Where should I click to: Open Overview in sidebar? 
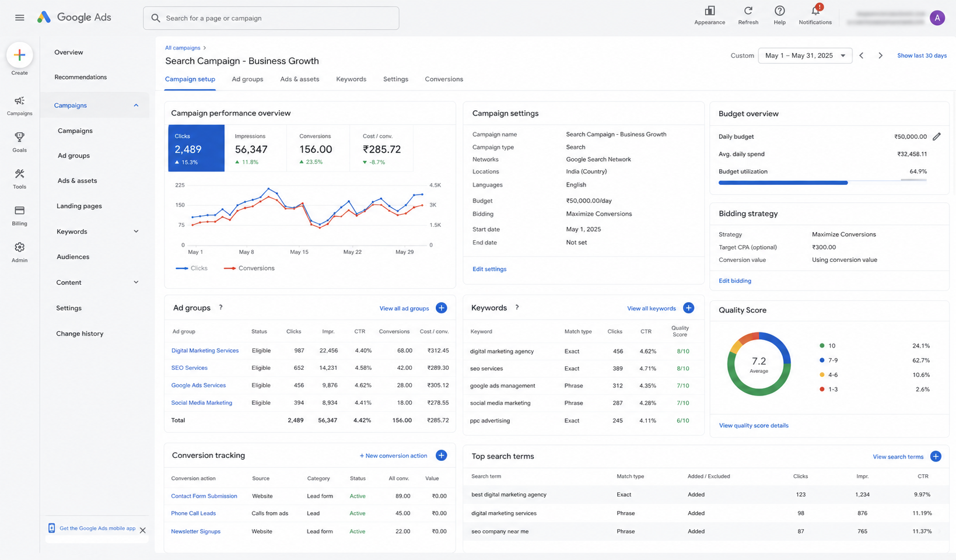(x=69, y=52)
